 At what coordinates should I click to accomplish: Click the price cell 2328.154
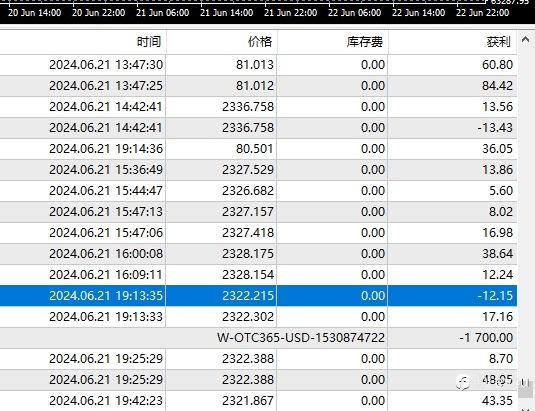[x=248, y=275]
